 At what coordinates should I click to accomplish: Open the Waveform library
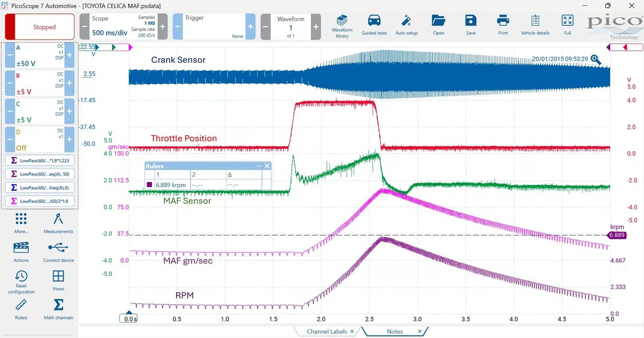(342, 25)
